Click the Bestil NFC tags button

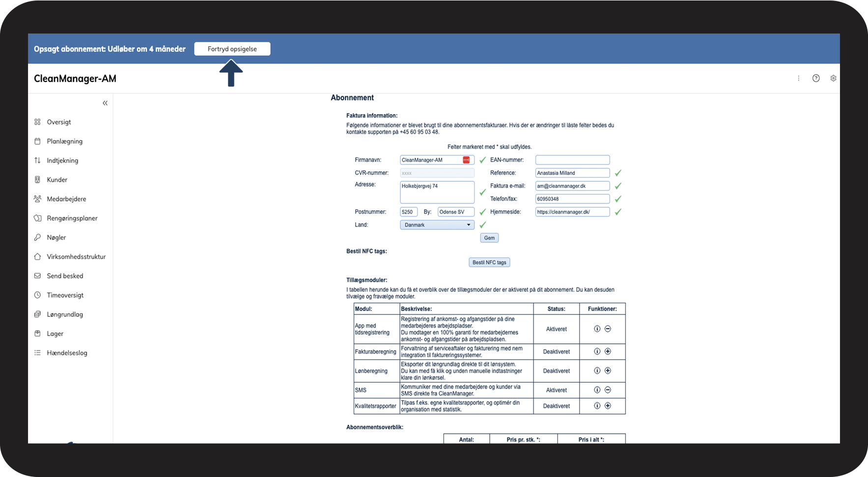489,262
